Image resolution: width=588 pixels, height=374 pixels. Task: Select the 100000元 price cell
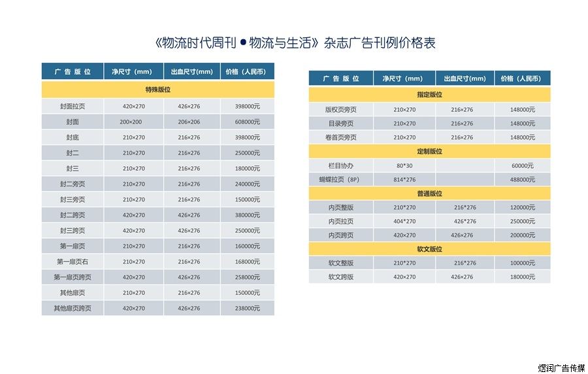pyautogui.click(x=523, y=263)
